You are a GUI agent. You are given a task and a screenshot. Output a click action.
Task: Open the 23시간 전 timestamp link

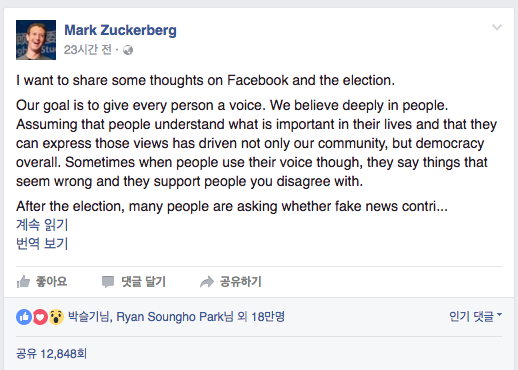(88, 50)
